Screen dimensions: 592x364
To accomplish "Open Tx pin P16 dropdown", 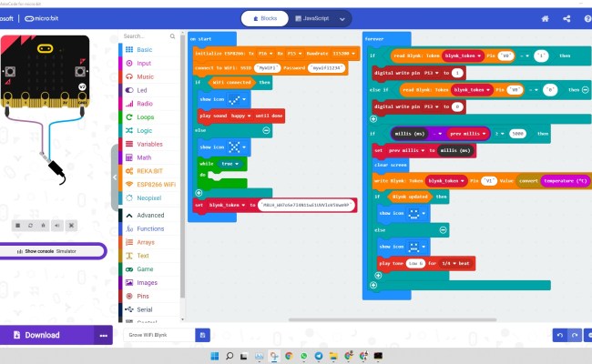I will tap(265, 54).
